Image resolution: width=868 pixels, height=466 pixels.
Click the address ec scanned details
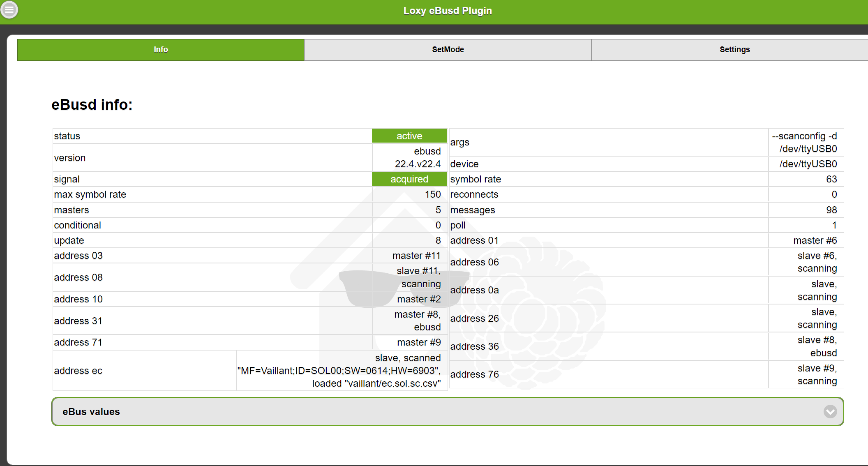pyautogui.click(x=339, y=371)
